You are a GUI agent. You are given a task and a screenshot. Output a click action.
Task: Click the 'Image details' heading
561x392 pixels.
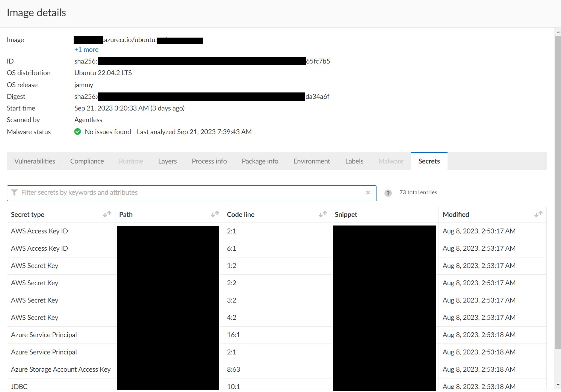coord(36,13)
